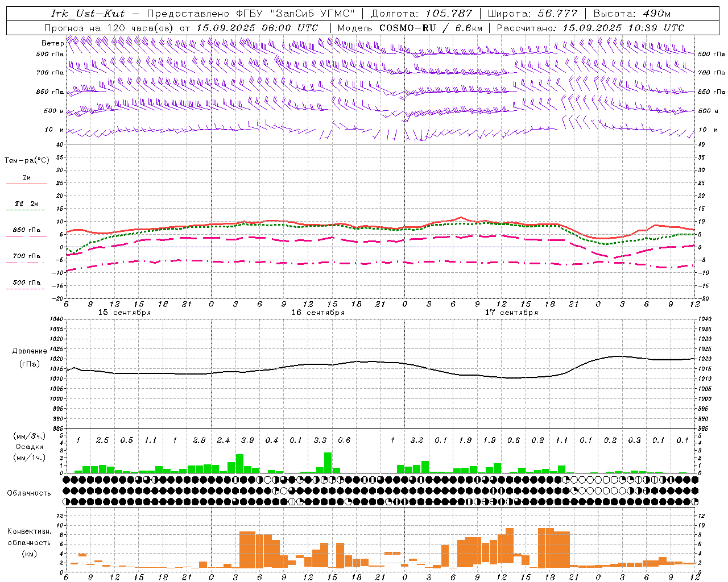Image resolution: width=728 pixels, height=582 pixels.
Task: Click the computed time "15.09.2025 10:39 UTC"
Action: coord(623,27)
